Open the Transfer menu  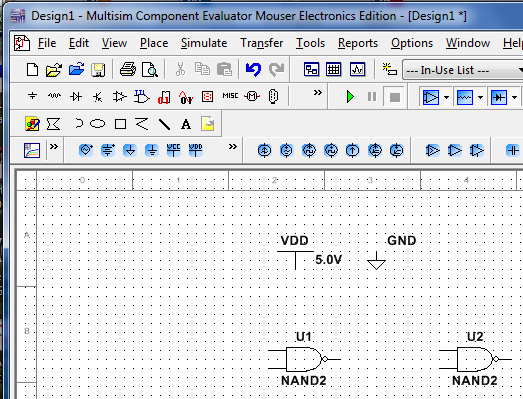pos(262,43)
